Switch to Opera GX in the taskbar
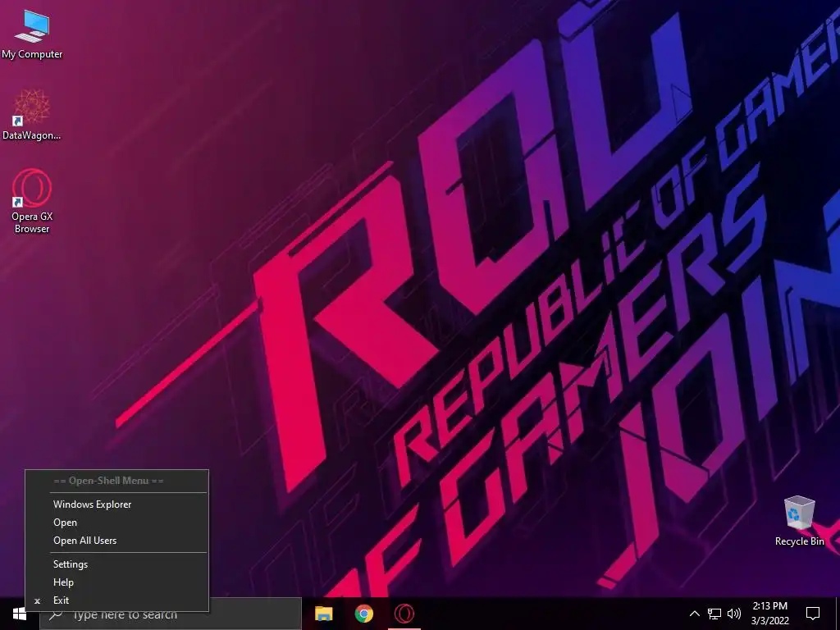 404,614
